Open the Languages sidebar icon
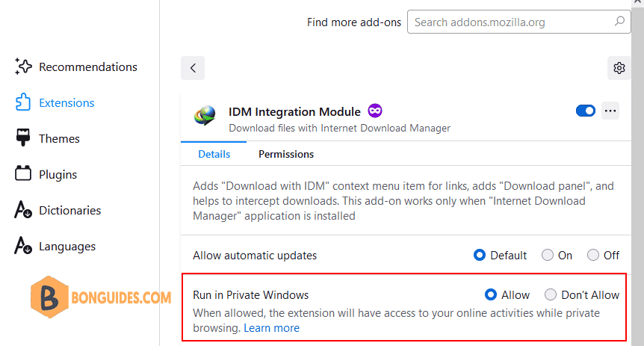The image size is (644, 346). pos(23,245)
